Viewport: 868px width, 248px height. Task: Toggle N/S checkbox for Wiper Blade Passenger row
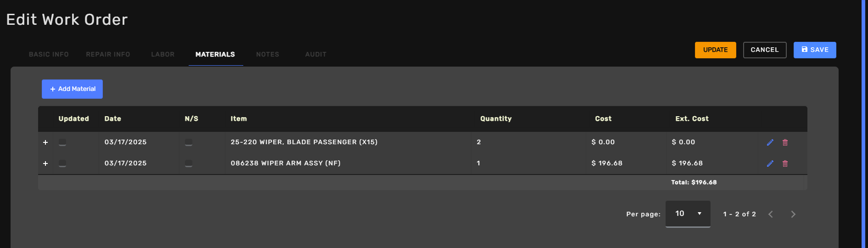(189, 142)
